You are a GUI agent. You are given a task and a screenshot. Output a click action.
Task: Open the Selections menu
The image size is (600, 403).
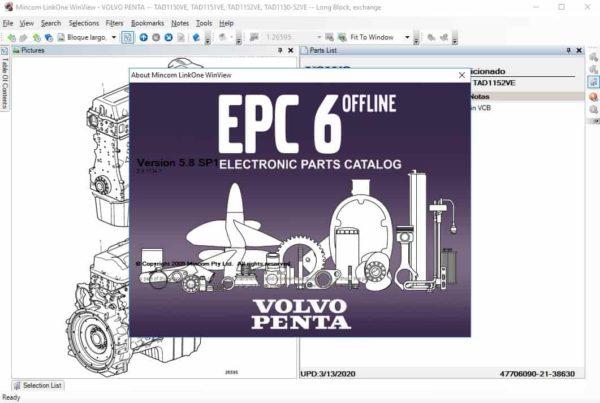pos(84,23)
